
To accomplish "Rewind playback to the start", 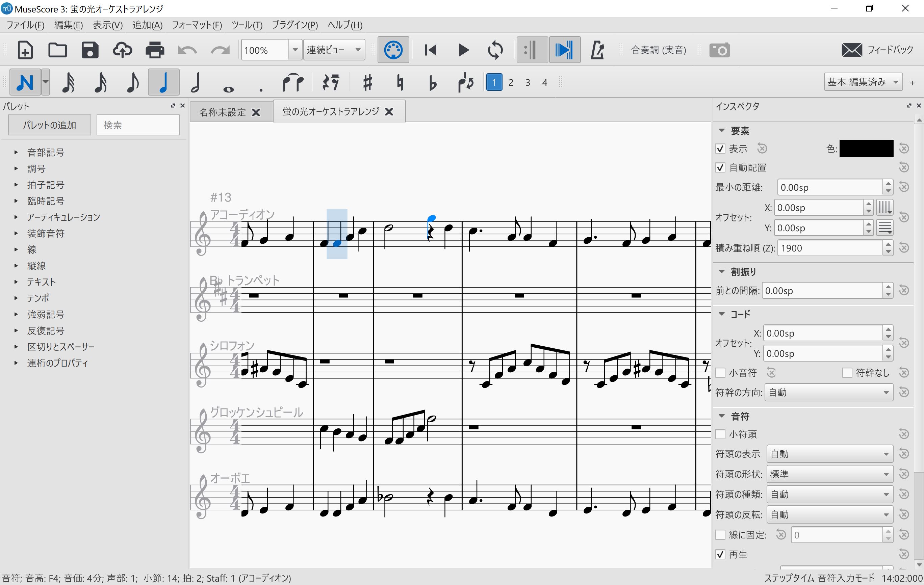I will click(x=431, y=50).
